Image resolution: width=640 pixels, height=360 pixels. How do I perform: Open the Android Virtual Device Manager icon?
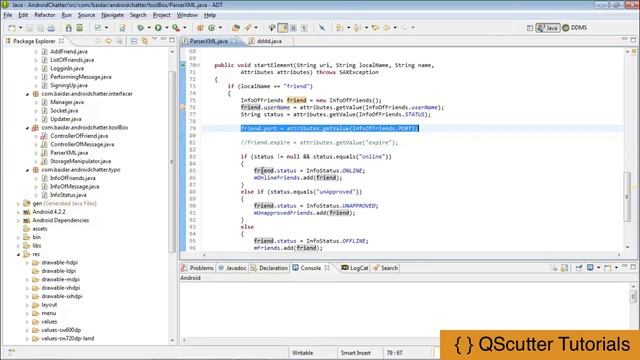click(x=80, y=28)
